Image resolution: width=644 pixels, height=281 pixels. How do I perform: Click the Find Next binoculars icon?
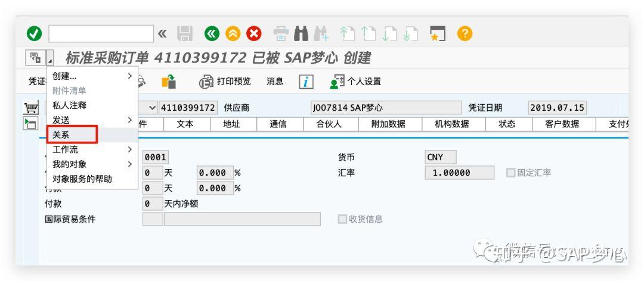click(x=321, y=34)
